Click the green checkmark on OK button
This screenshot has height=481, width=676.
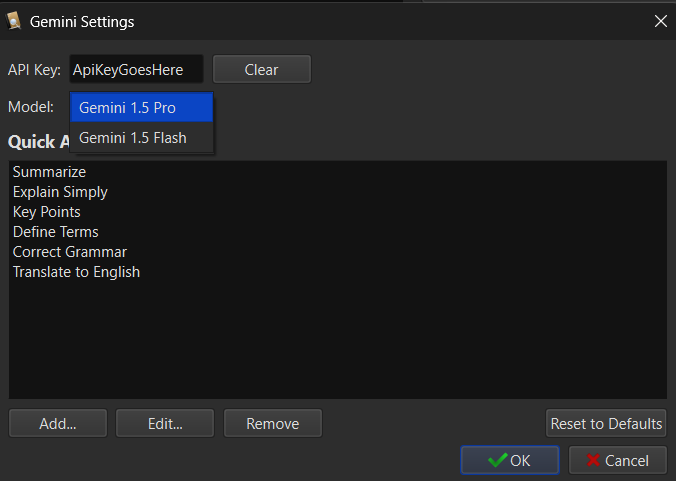[x=496, y=460]
